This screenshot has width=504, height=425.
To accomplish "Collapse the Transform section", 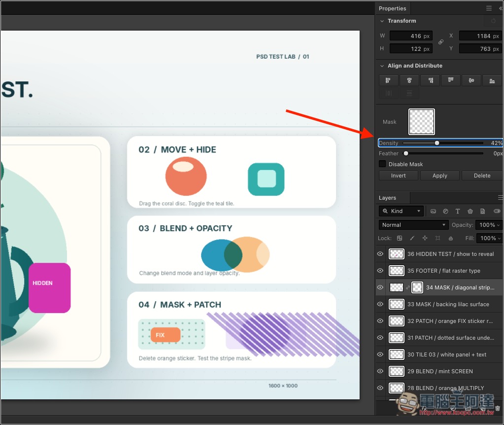I will (382, 21).
